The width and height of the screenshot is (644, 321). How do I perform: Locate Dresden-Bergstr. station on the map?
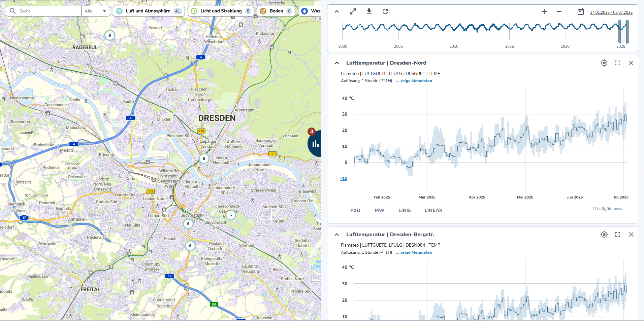point(604,235)
